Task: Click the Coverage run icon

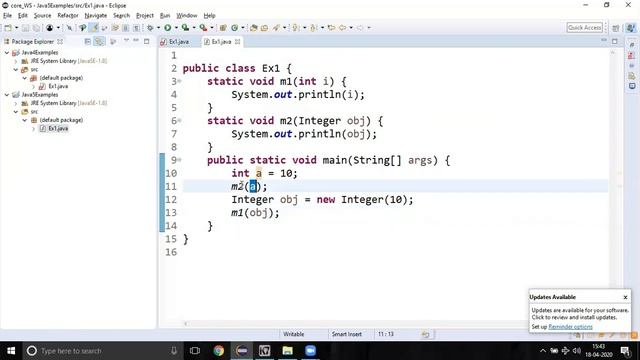Action: pos(185,28)
